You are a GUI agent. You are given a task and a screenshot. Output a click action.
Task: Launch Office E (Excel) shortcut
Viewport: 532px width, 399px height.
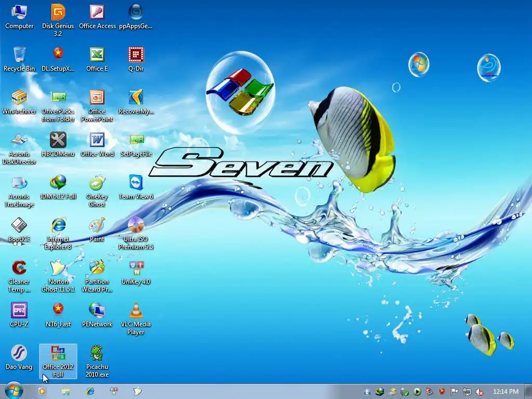97,59
